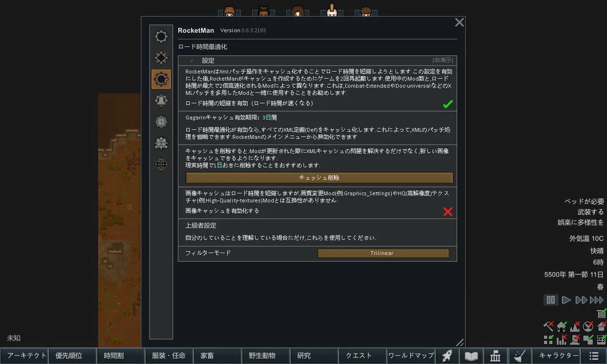607x364 pixels.
Task: Open the Trilinear filter mode dropdown
Action: 382,254
